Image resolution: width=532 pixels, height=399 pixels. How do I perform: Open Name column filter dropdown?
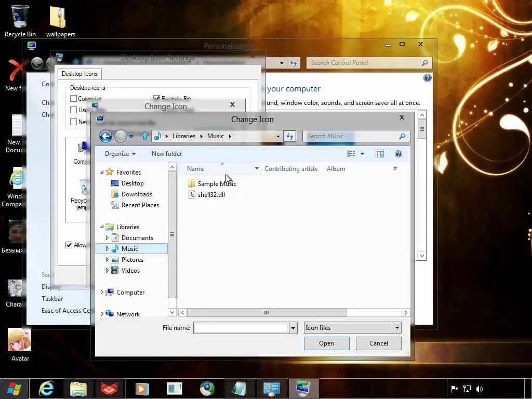pos(257,169)
